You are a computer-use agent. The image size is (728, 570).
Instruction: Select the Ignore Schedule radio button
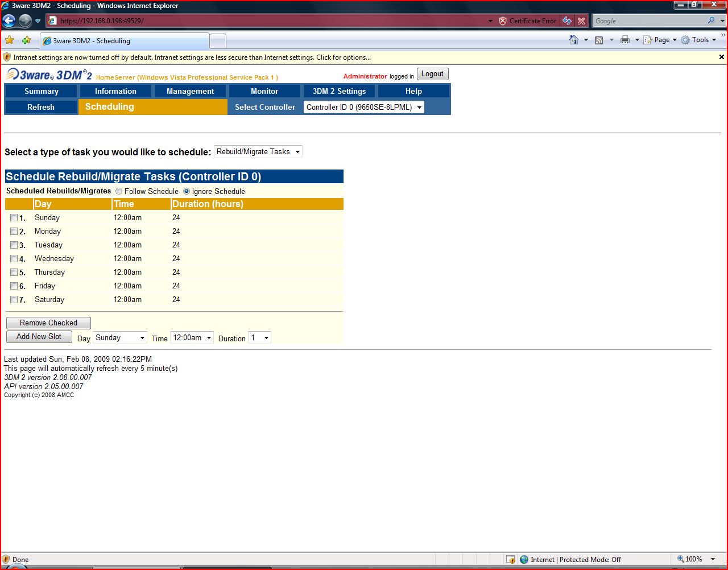pos(187,191)
